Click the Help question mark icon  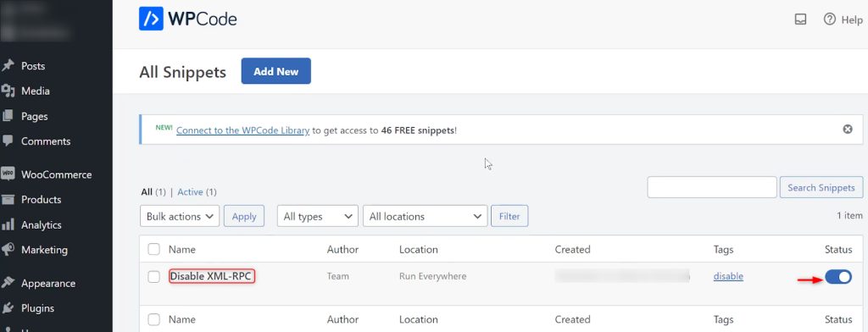point(829,19)
